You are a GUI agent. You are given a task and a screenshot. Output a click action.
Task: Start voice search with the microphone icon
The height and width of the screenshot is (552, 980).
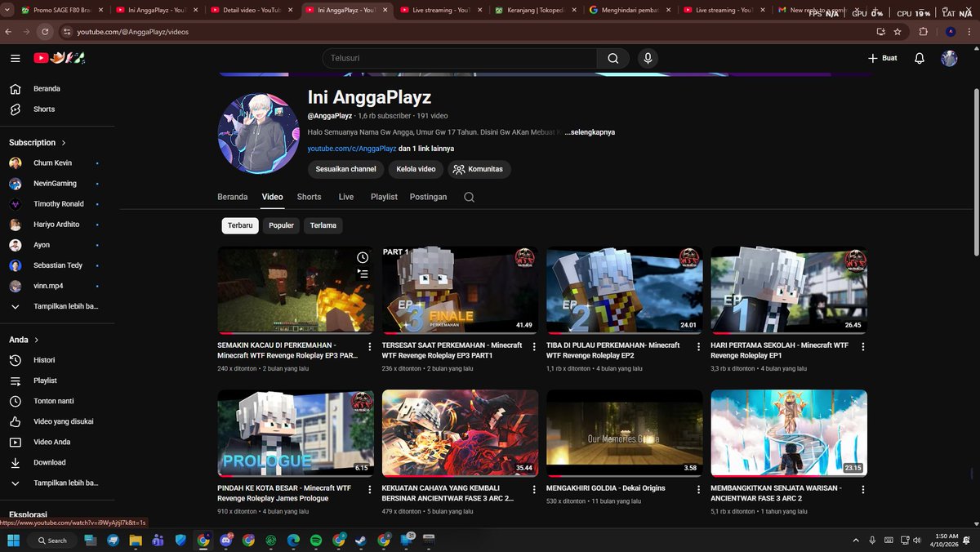point(648,58)
